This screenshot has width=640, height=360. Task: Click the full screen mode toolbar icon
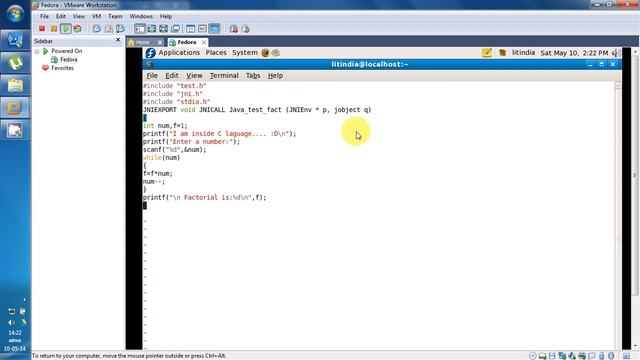152,29
